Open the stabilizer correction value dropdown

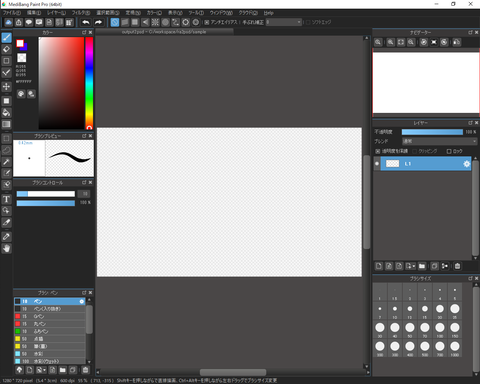click(x=284, y=22)
